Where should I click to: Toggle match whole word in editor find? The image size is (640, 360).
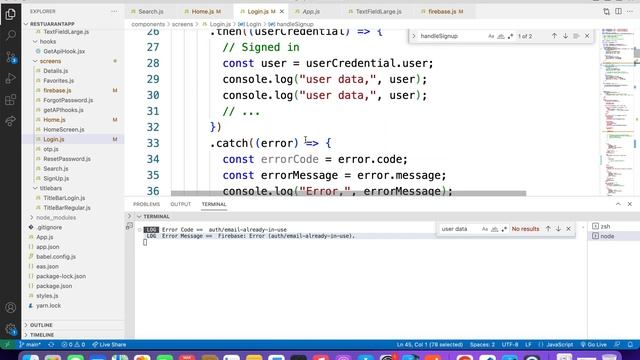tap(501, 36)
